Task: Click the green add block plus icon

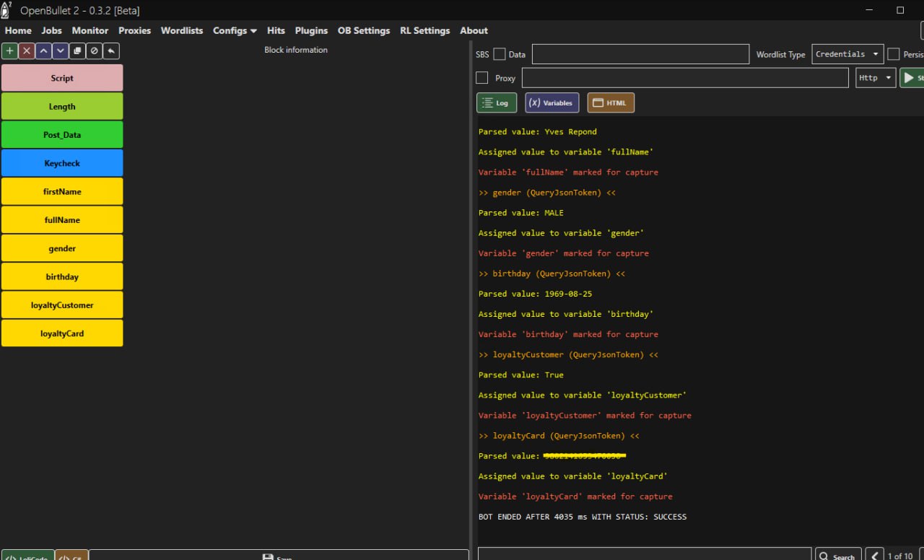Action: 10,51
